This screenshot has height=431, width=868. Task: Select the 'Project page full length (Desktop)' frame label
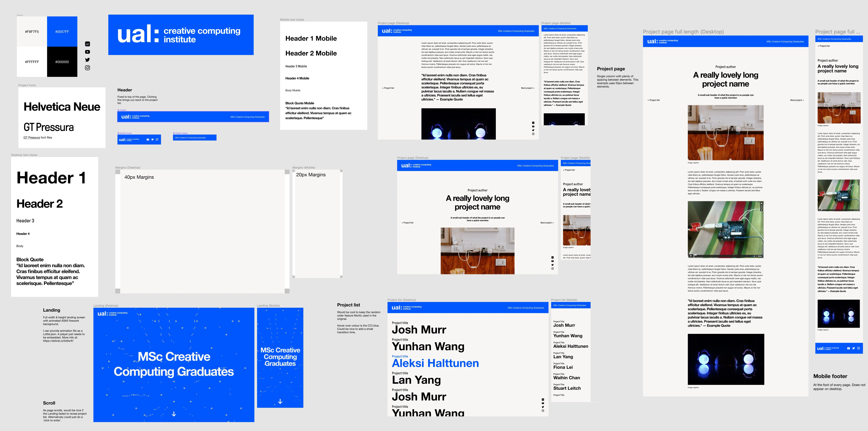tap(683, 32)
